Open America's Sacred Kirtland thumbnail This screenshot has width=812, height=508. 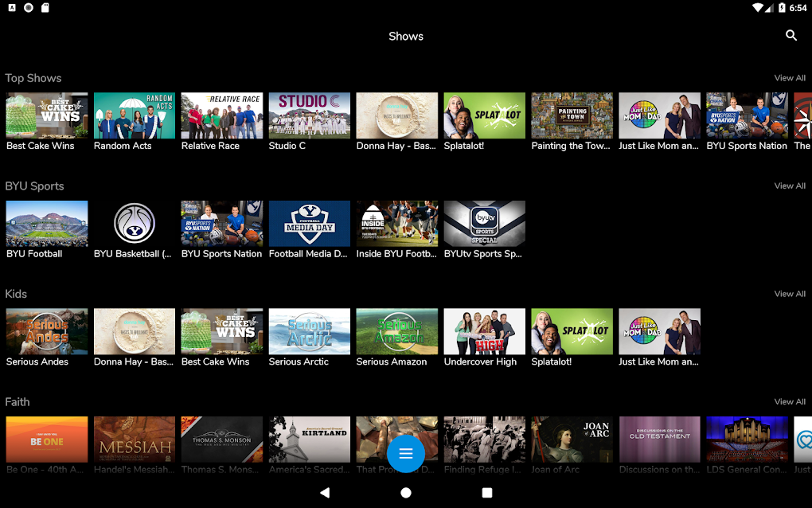click(x=309, y=440)
